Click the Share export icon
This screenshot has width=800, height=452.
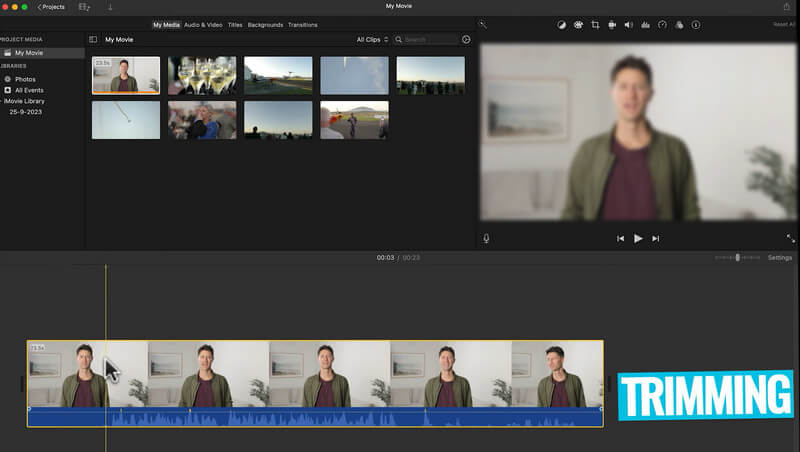786,7
